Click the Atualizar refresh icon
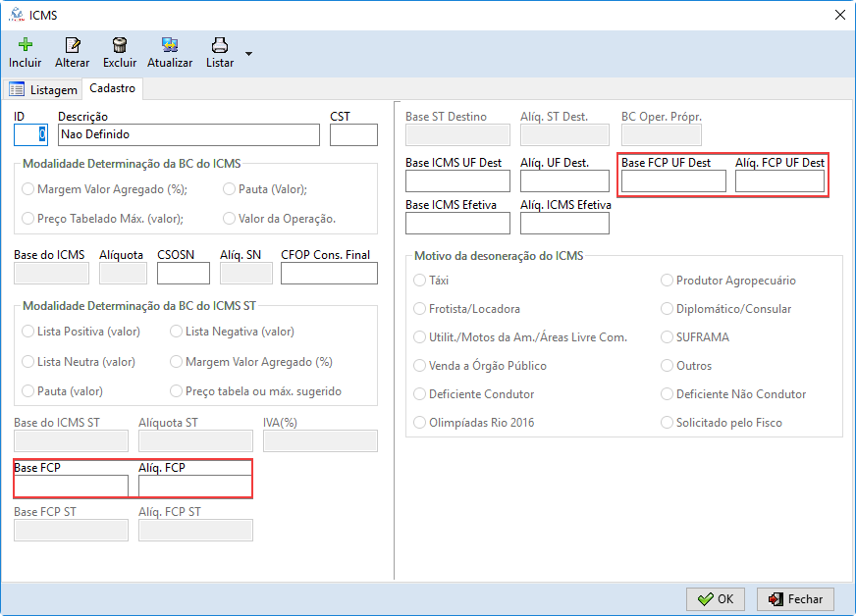The width and height of the screenshot is (856, 616). pyautogui.click(x=170, y=45)
